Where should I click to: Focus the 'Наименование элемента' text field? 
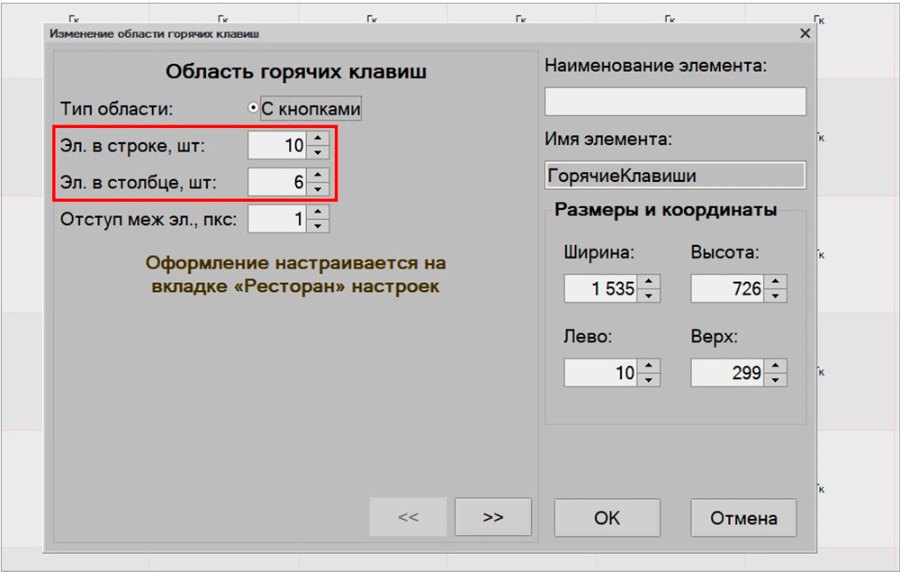[x=675, y=102]
